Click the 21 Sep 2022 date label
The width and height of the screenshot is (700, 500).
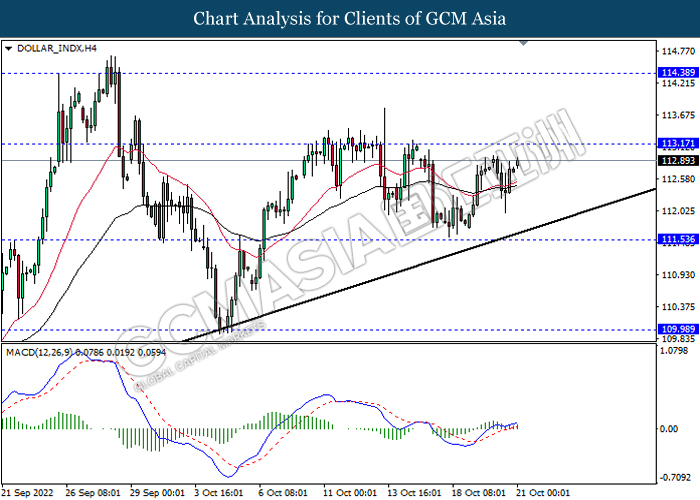click(28, 493)
